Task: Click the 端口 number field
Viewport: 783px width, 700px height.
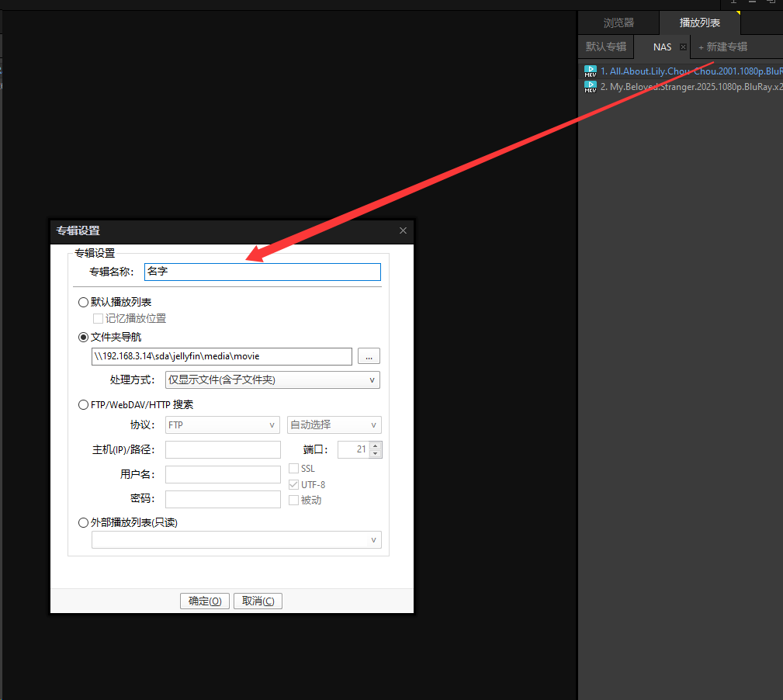Action: pos(354,449)
